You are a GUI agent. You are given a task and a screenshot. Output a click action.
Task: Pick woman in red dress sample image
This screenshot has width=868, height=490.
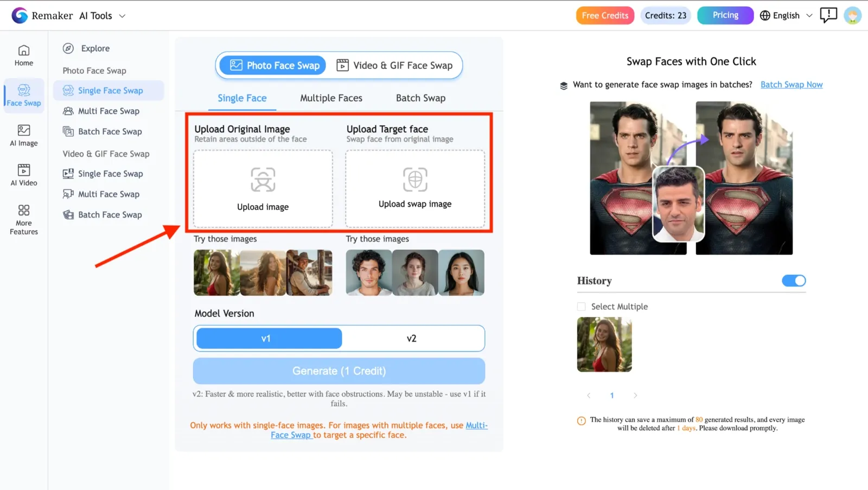[216, 272]
